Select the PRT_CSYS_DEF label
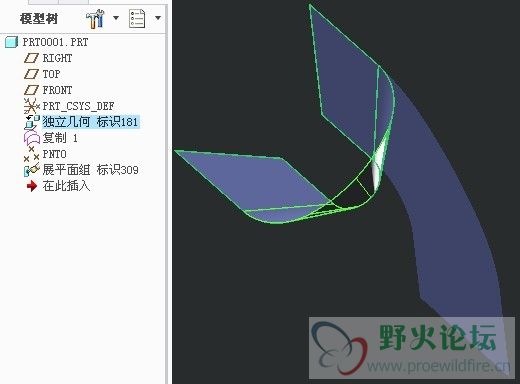 (x=78, y=106)
